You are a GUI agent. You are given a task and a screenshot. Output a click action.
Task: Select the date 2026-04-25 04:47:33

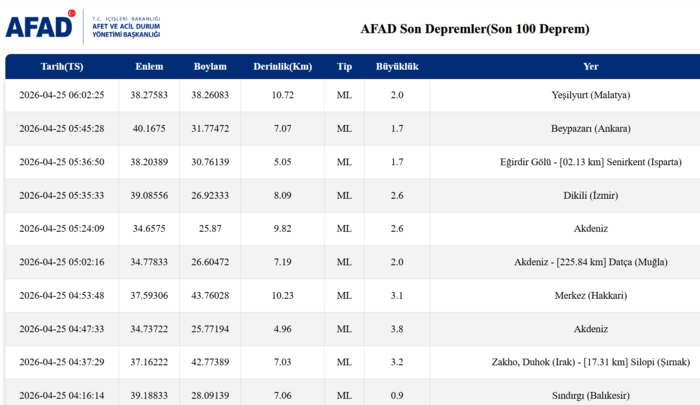62,329
